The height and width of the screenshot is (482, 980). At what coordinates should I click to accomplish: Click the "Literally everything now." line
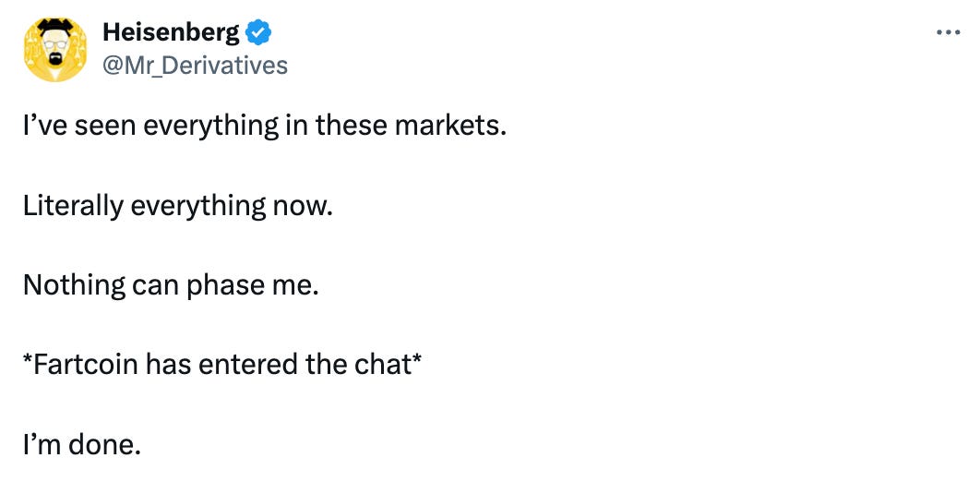click(x=176, y=205)
